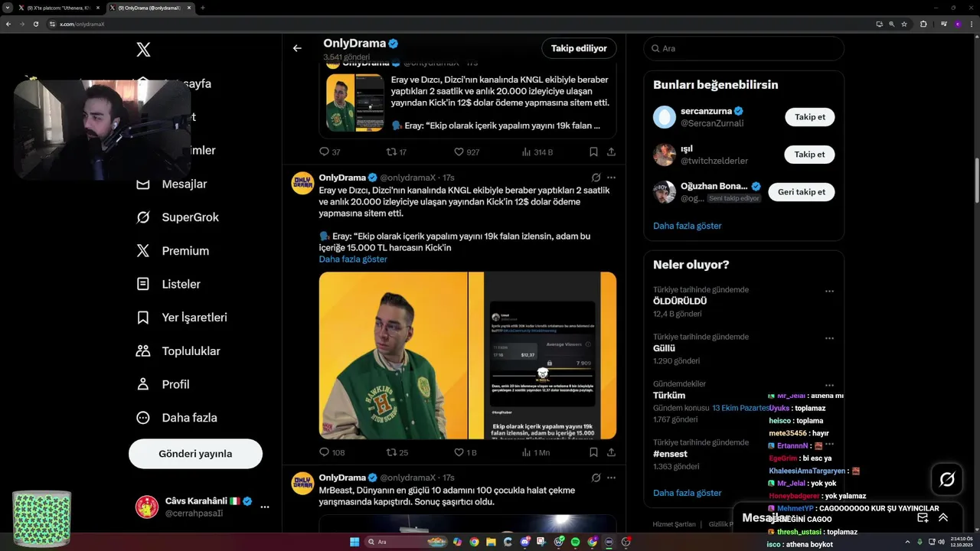
Task: Open OnlyDrama avatar on the Eray tweet
Action: click(302, 184)
